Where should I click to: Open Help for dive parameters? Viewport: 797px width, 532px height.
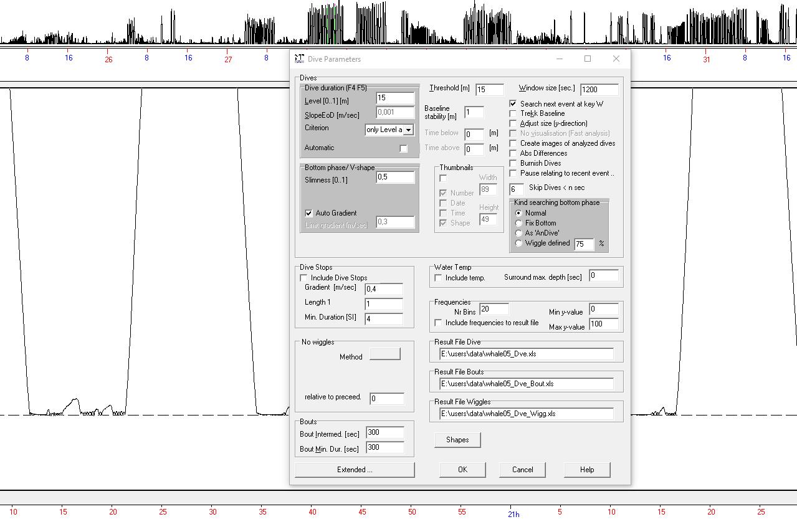[586, 470]
